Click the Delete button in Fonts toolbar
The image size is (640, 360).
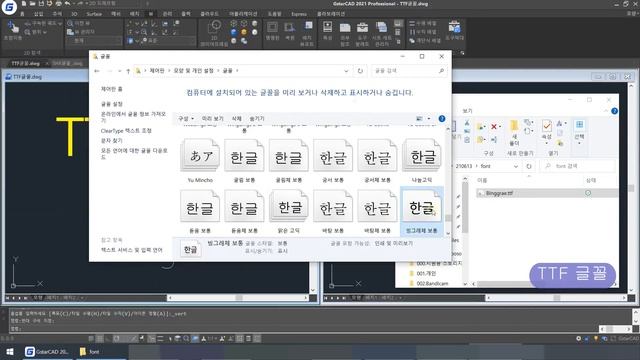(237, 119)
